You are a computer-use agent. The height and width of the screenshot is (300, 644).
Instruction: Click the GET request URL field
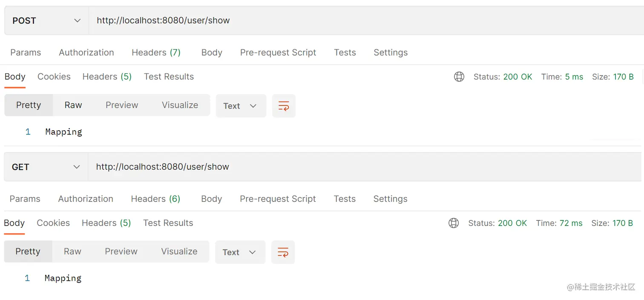tap(341, 167)
